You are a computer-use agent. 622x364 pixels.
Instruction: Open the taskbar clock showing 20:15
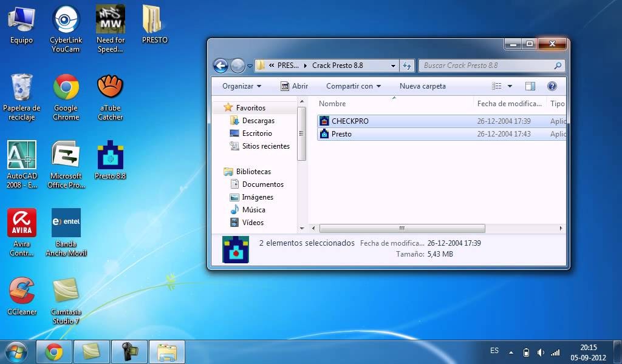point(588,352)
